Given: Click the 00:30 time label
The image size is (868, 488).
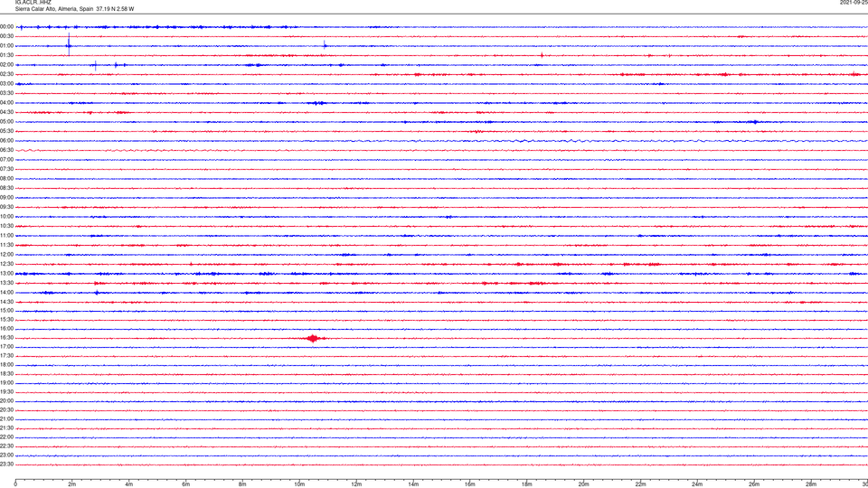Looking at the screenshot, I should [6, 36].
